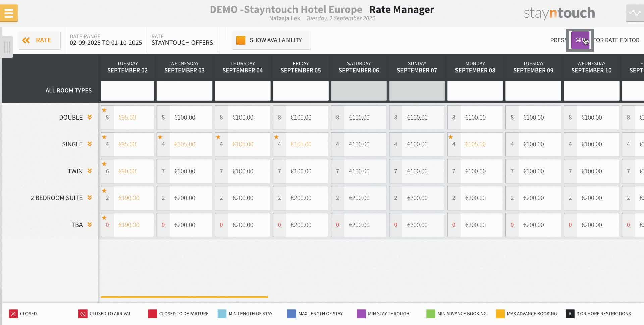Click the MIN LENGTH OF STAY color swatch
The width and height of the screenshot is (644, 325).
pos(222,314)
